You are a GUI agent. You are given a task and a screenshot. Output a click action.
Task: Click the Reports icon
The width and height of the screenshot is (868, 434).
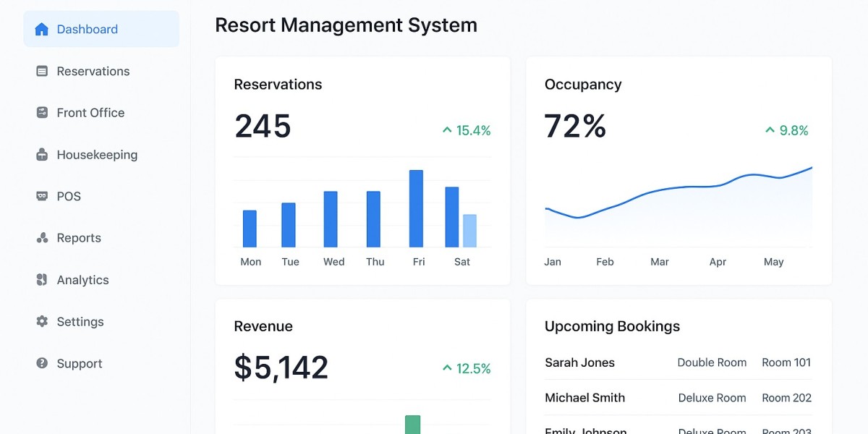[42, 238]
